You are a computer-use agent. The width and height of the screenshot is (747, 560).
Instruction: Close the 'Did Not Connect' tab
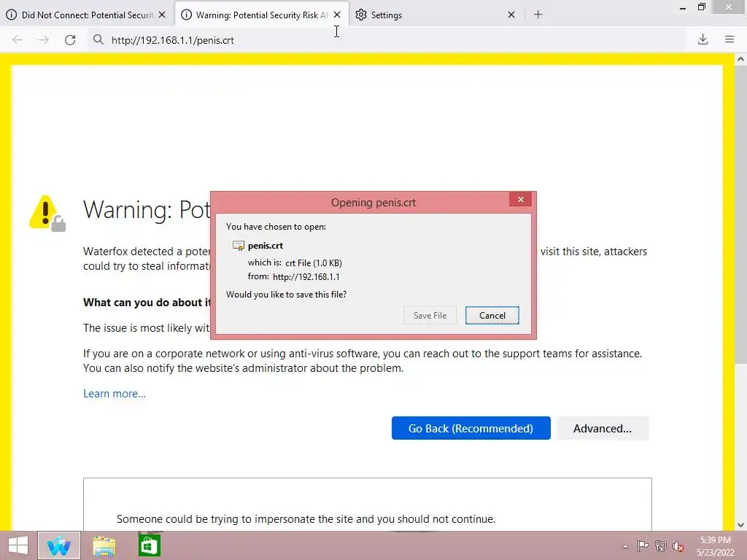tap(162, 15)
